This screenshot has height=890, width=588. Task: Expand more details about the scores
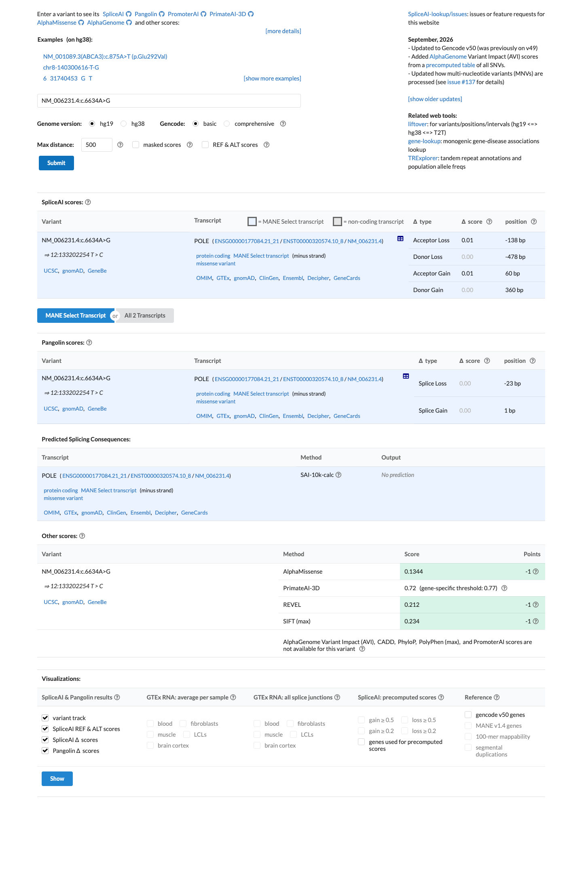click(283, 31)
